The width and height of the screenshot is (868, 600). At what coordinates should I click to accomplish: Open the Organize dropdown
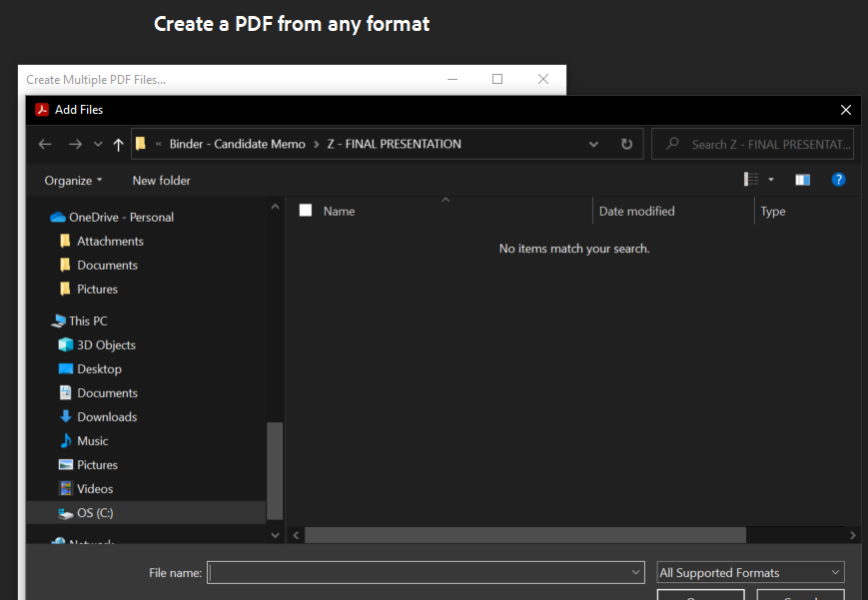tap(72, 181)
